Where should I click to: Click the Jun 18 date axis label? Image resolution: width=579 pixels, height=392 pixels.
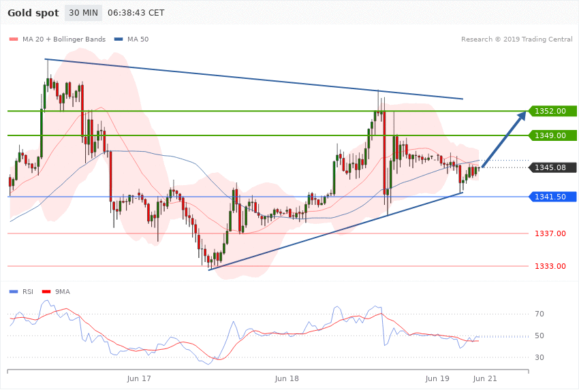(287, 378)
